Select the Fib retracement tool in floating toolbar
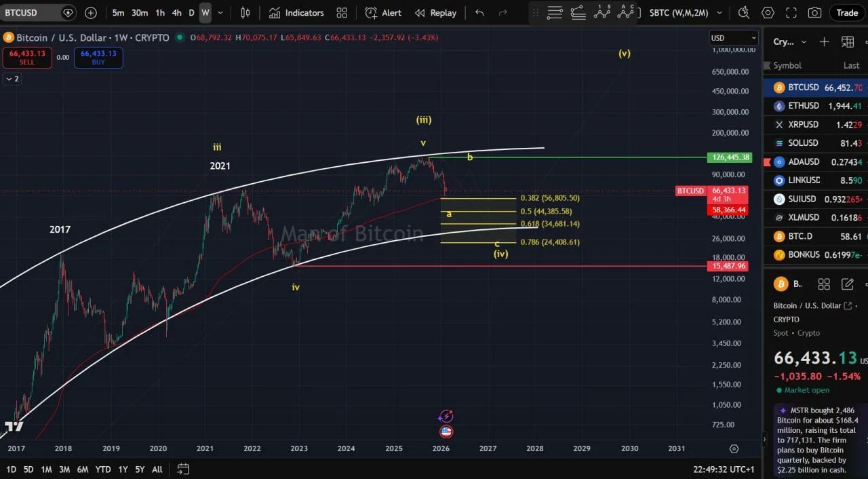 578,12
